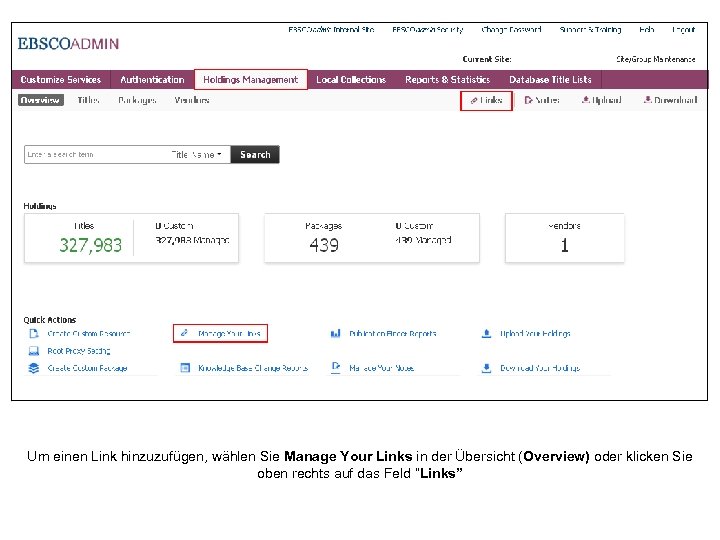Click the Links button at top right
Screen dimensions: 720x540
point(486,101)
